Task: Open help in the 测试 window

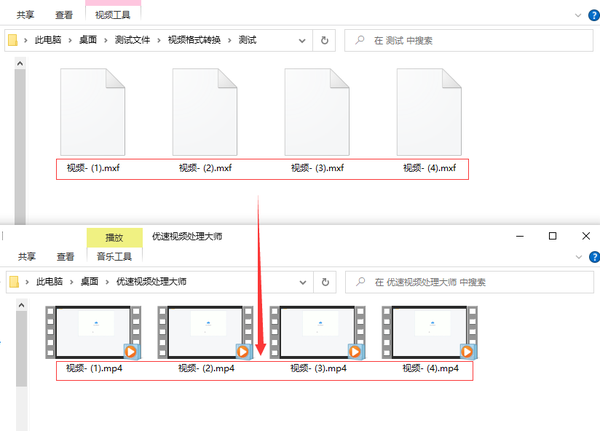Action: tap(594, 15)
